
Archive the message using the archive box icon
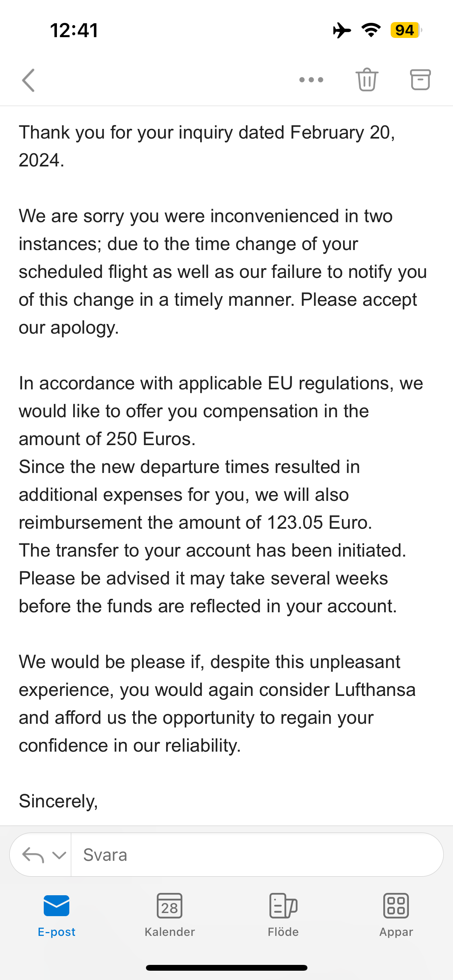pyautogui.click(x=420, y=80)
